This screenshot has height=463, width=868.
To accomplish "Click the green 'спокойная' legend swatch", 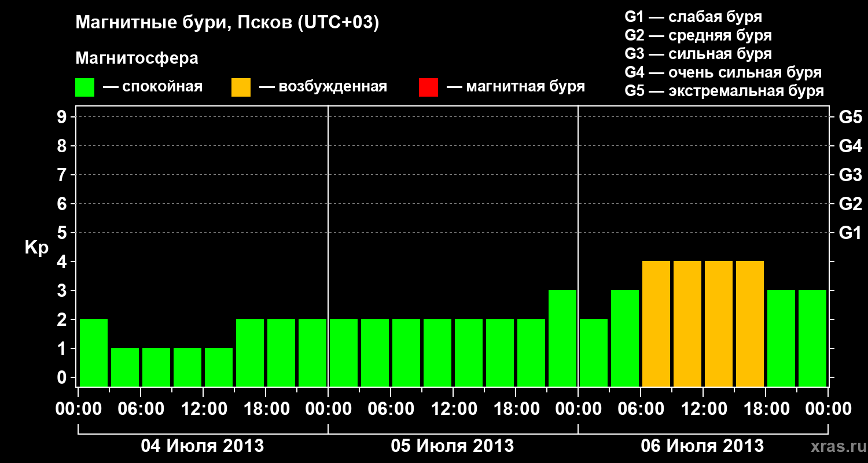I will [84, 87].
